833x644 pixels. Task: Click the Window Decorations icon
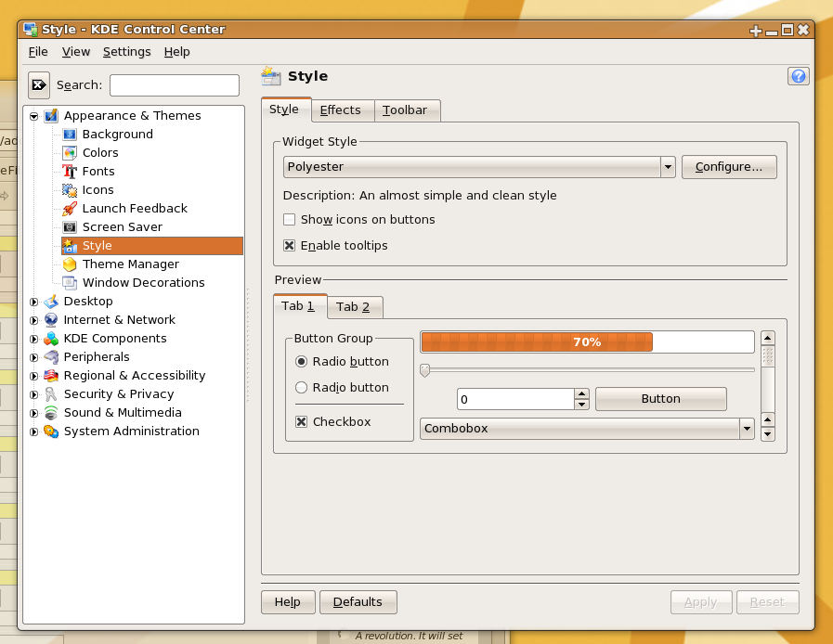coord(70,283)
